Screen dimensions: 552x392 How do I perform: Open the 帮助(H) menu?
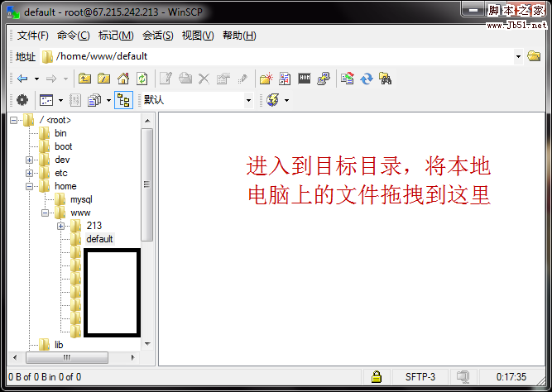(x=239, y=36)
